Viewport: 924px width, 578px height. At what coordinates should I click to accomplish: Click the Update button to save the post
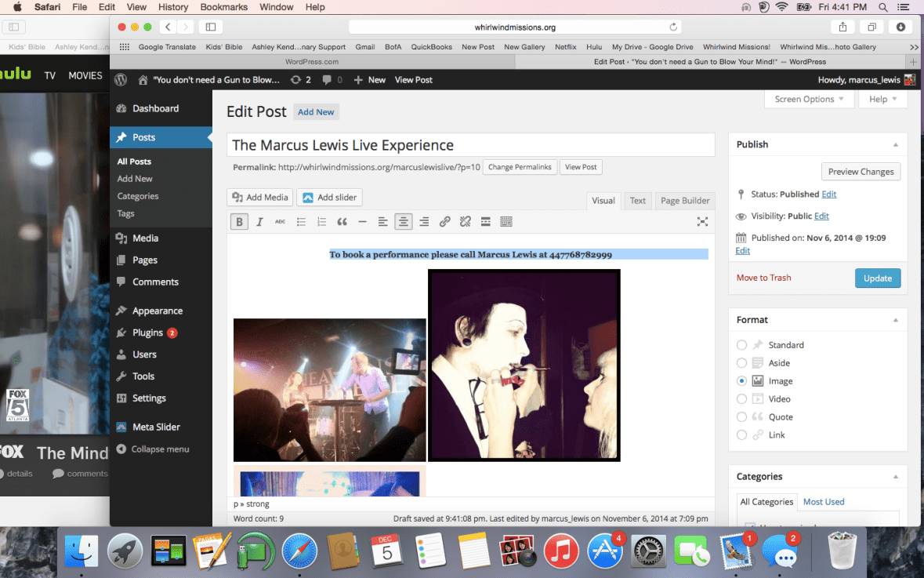pos(878,278)
